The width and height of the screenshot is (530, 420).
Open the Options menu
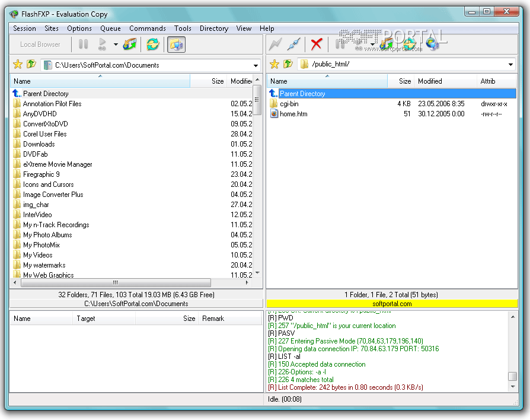[x=79, y=28]
